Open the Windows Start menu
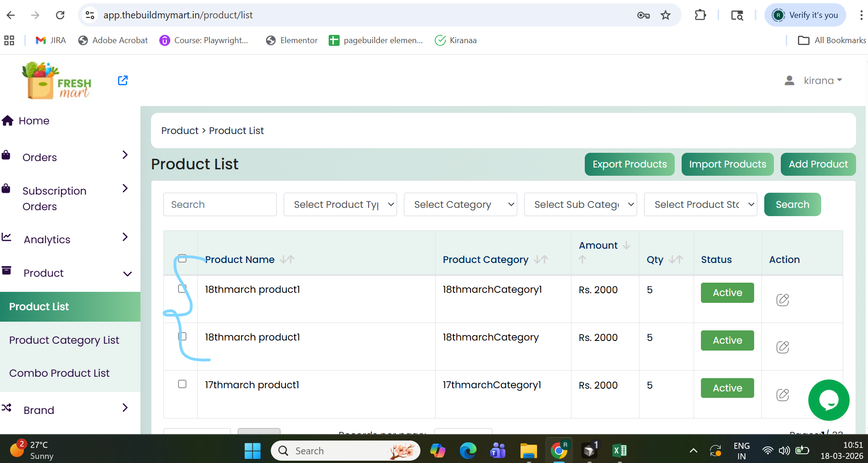 coord(252,451)
